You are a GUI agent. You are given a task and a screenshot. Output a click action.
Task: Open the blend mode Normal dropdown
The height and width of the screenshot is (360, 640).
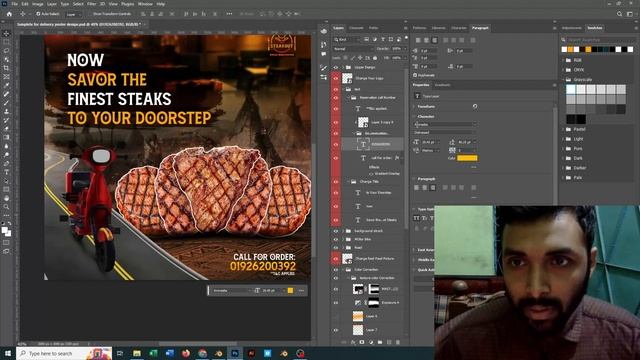coord(352,49)
